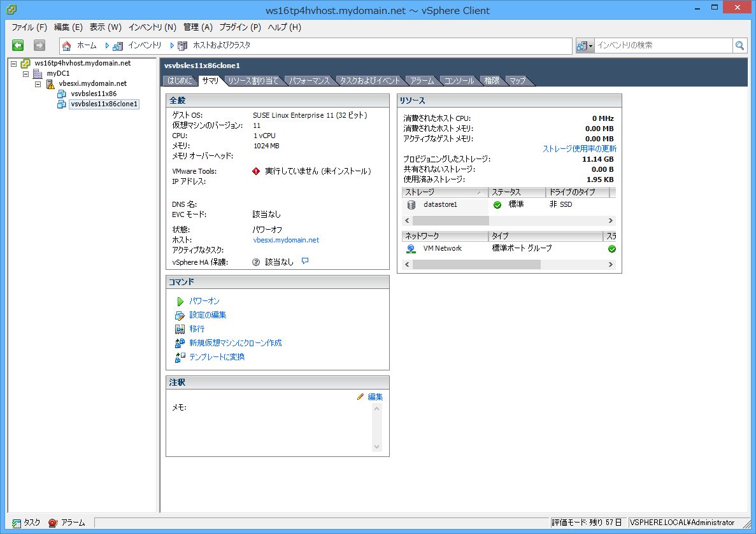Select the ws16tp4hvhost.mydomain.net vCenter root
The height and width of the screenshot is (534, 756).
82,63
